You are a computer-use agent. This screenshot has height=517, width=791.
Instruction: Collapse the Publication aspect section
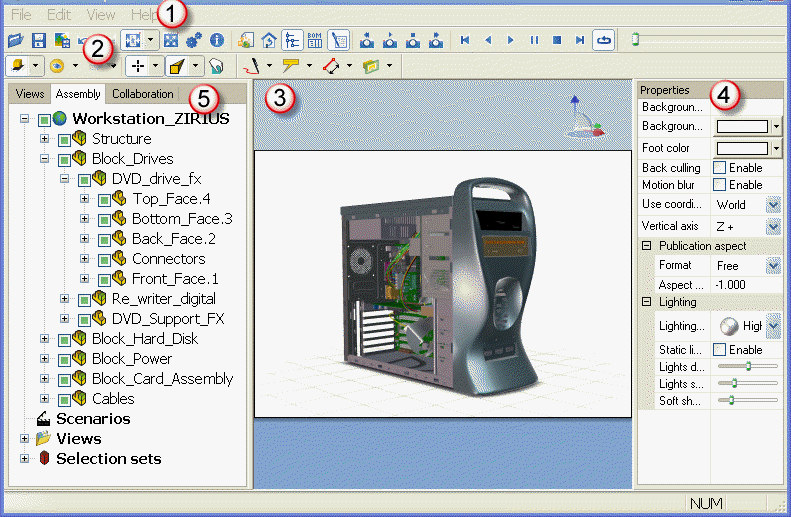[647, 246]
